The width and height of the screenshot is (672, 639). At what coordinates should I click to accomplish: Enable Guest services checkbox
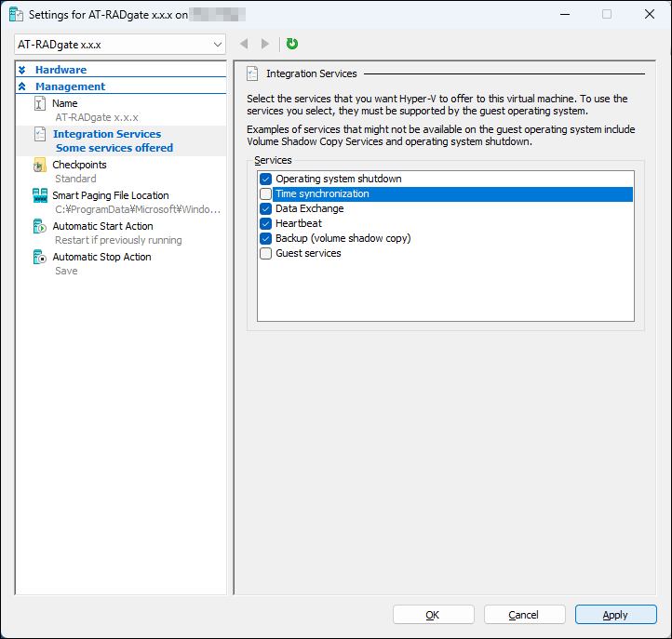point(266,253)
